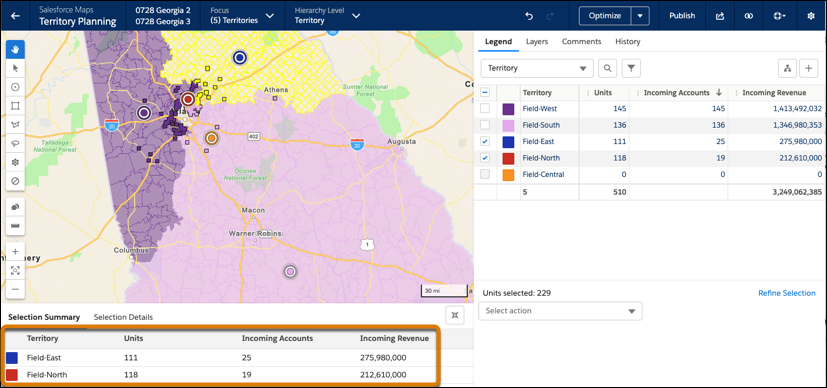Activate the ruler measure tool
The image size is (827, 388).
15,226
